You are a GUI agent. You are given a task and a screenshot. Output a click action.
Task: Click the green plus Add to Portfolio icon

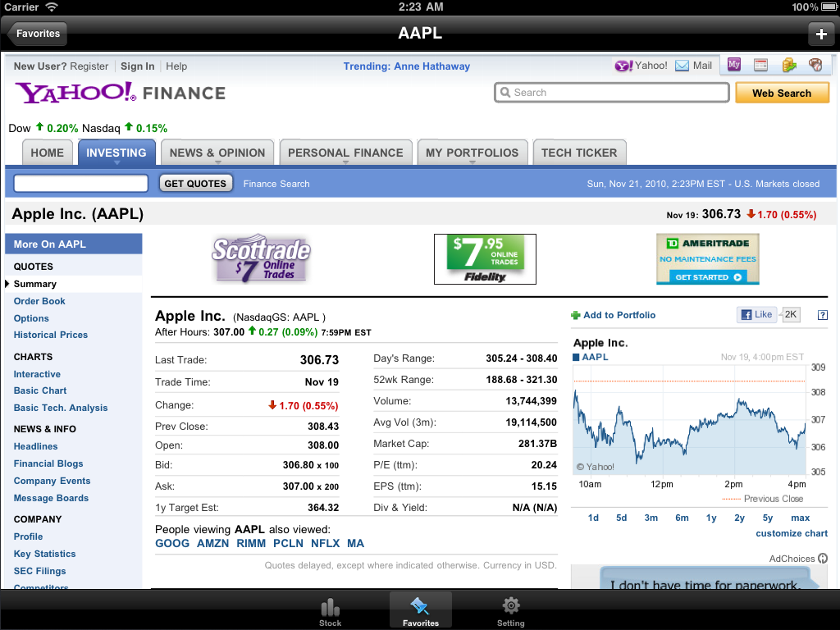pyautogui.click(x=575, y=316)
